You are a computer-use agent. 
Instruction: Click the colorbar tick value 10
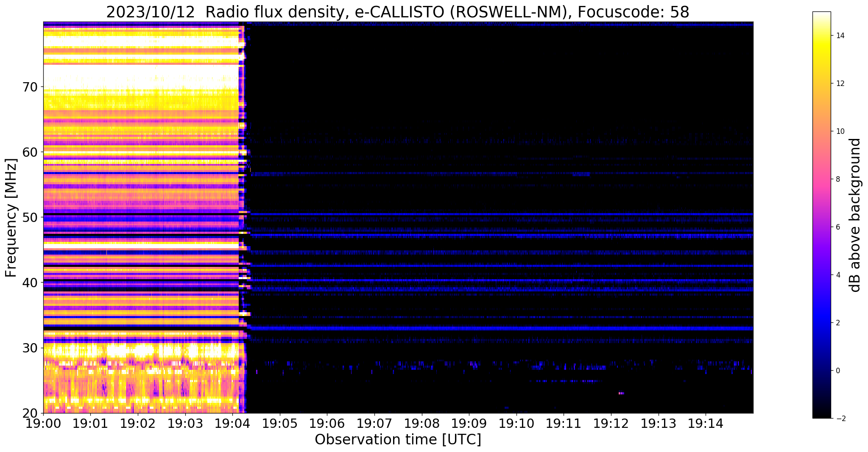840,131
